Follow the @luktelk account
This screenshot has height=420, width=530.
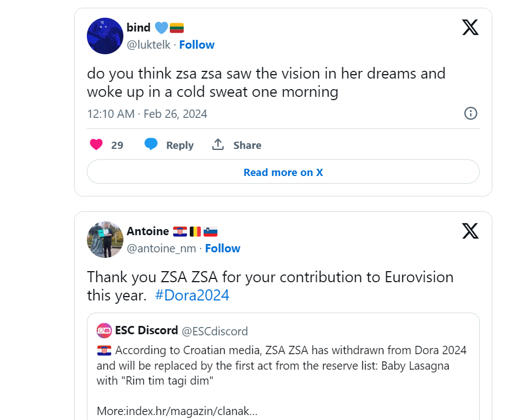click(196, 45)
